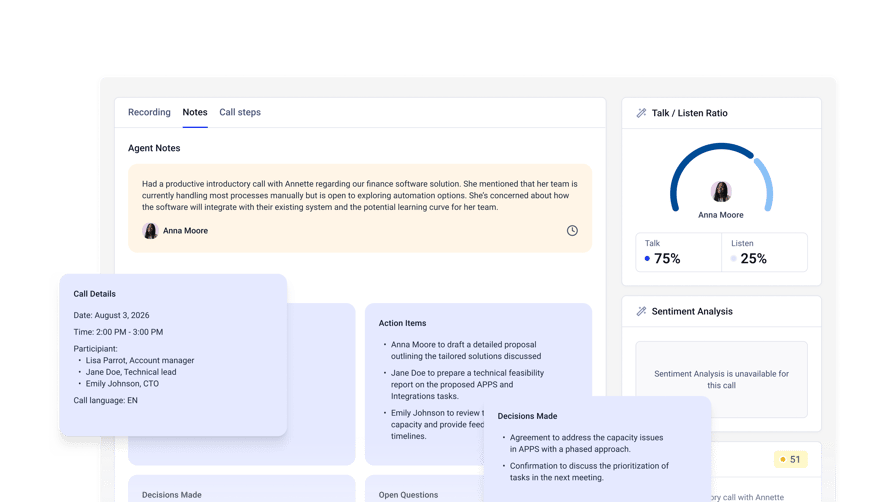
Task: Click 'Sentiment Analysis is unavailable' message
Action: click(721, 379)
